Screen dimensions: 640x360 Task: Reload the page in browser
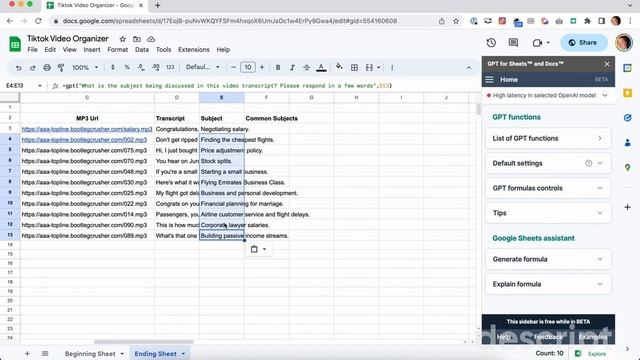pyautogui.click(x=38, y=21)
